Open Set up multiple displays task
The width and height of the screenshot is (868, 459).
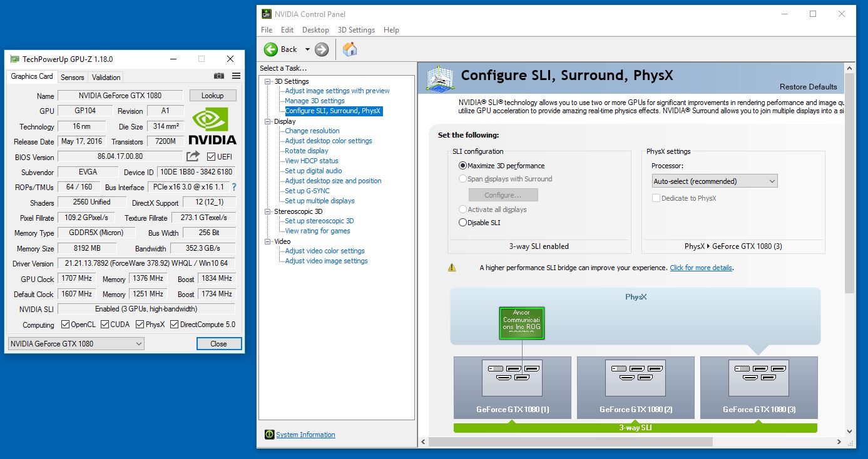(x=320, y=201)
